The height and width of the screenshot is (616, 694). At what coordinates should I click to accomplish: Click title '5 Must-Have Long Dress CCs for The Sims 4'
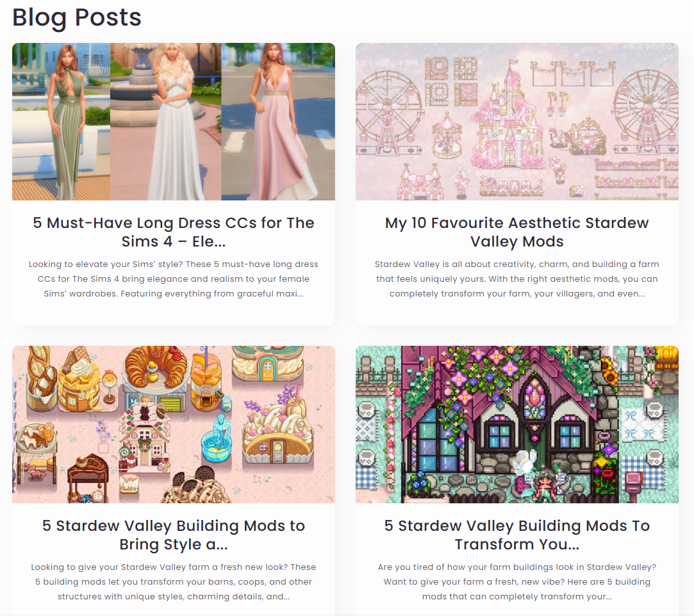pyautogui.click(x=174, y=232)
